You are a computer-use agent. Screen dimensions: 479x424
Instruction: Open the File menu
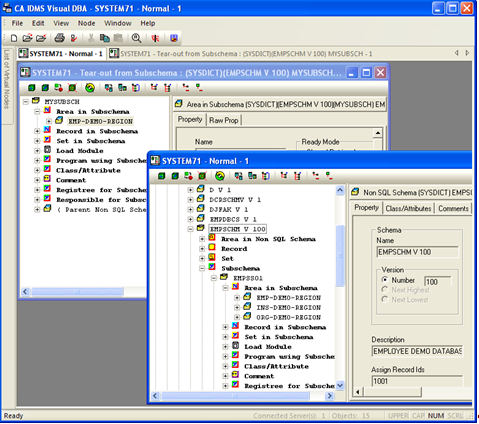[x=17, y=23]
